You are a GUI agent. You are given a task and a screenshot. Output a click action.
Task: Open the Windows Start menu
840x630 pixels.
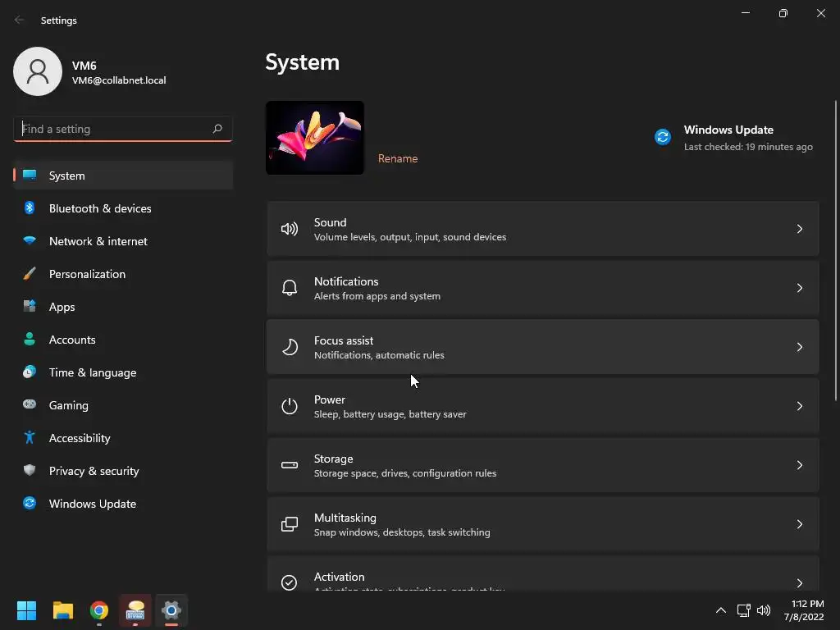(x=26, y=610)
